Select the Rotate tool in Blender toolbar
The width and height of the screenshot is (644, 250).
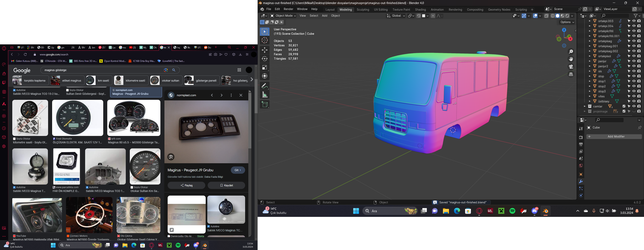264,59
